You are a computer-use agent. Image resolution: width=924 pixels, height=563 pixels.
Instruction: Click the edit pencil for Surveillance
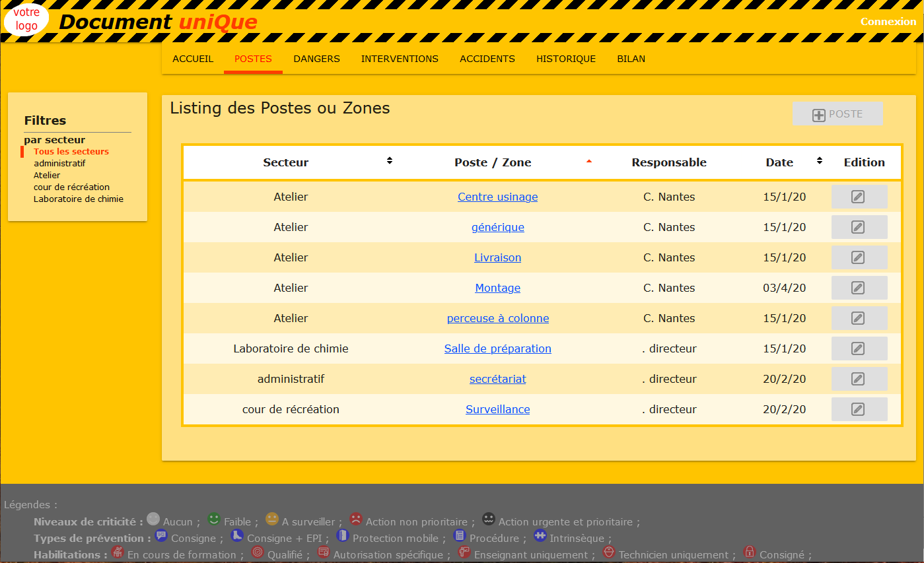[x=858, y=409]
